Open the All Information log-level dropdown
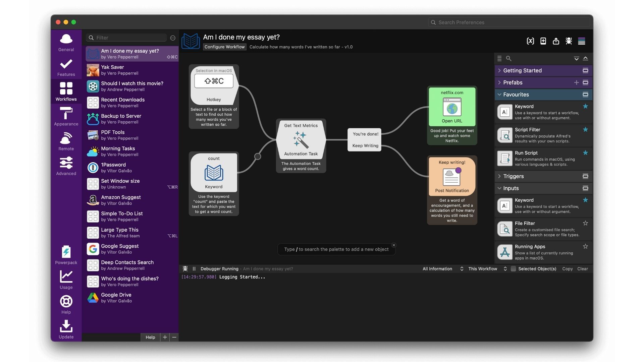The height and width of the screenshot is (362, 644). point(442,269)
